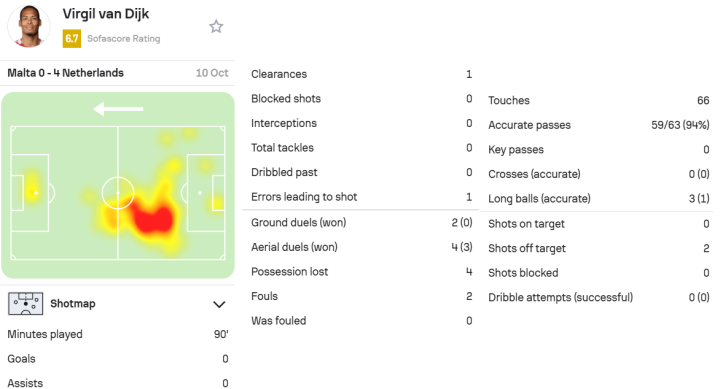The height and width of the screenshot is (389, 720).
Task: Click the Virgil van Dijk player name
Action: click(x=106, y=14)
